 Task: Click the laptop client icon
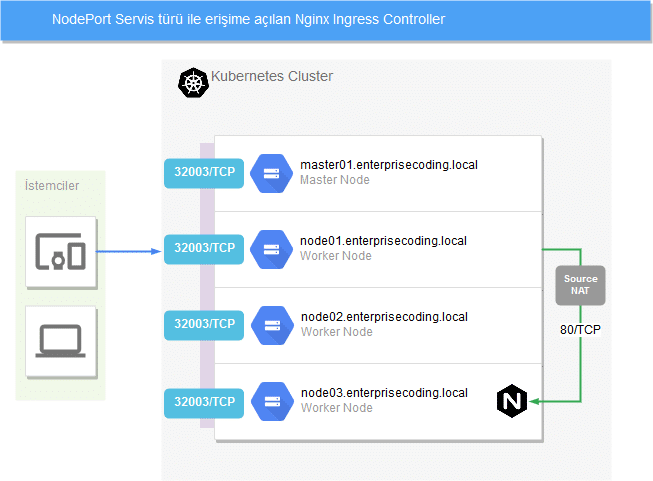click(61, 341)
